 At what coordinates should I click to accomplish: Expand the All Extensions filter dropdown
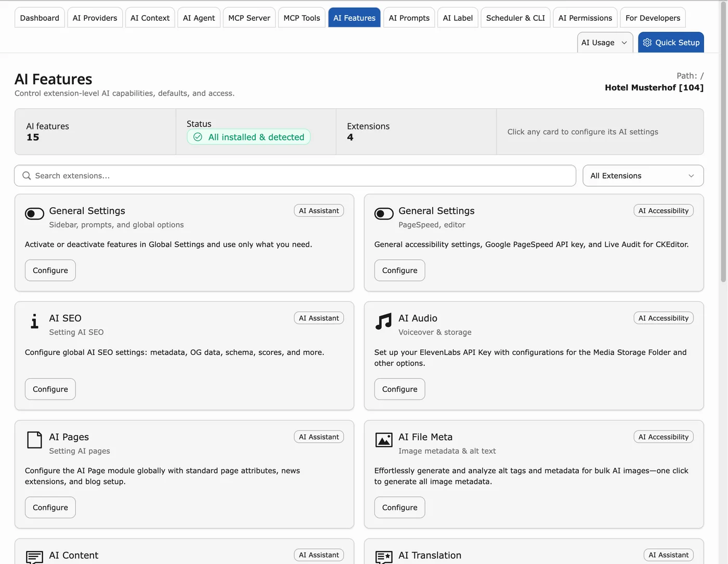coord(643,176)
